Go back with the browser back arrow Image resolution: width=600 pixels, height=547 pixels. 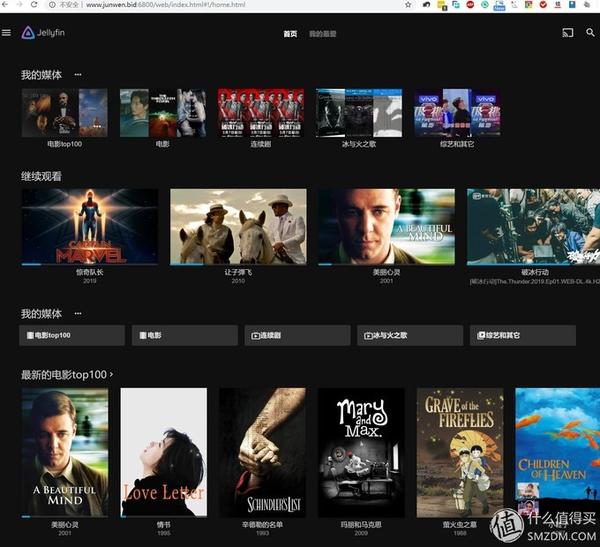[5, 5]
